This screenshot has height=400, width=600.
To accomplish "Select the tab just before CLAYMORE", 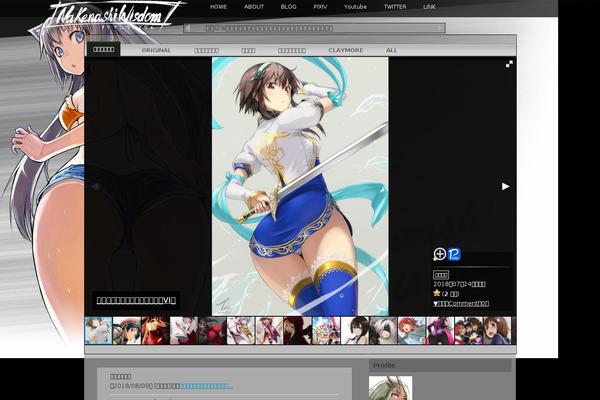I will click(x=292, y=50).
